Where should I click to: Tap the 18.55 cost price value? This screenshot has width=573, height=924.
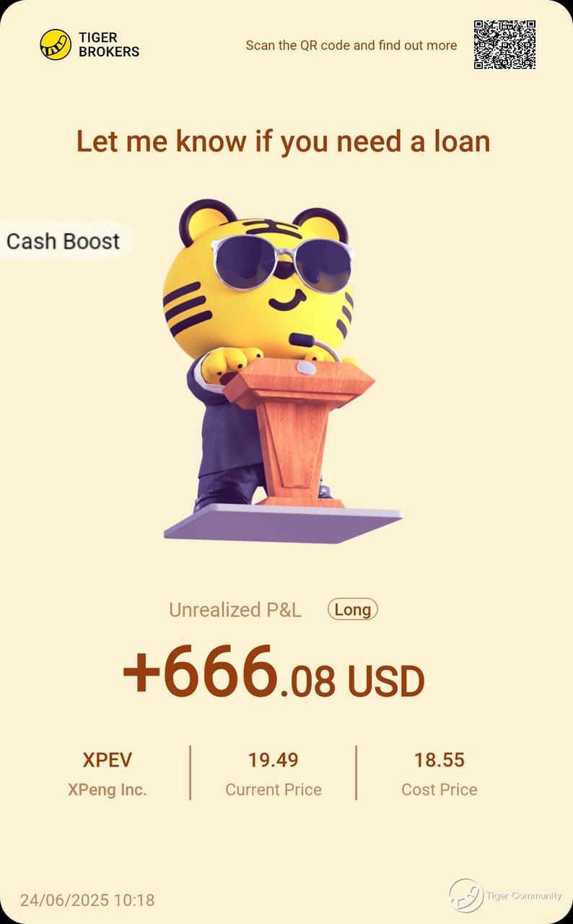pos(439,760)
